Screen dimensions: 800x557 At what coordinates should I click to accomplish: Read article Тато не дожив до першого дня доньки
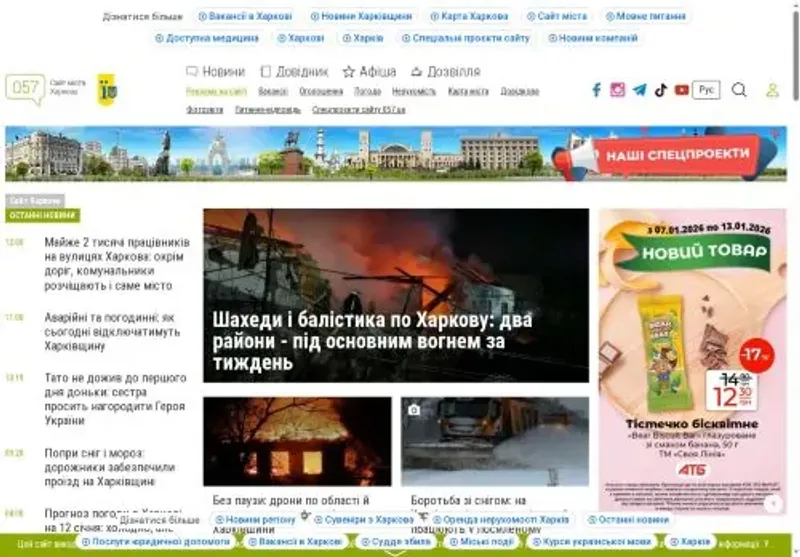tap(115, 399)
